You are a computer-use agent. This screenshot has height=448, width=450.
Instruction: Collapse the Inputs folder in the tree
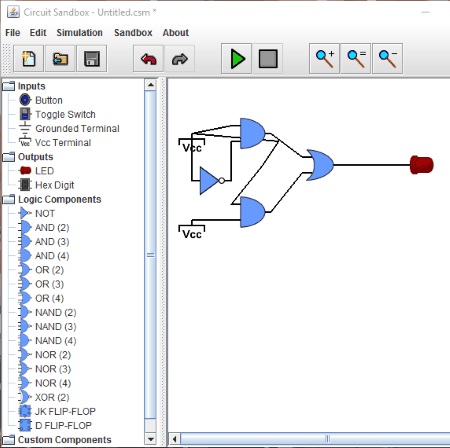9,86
